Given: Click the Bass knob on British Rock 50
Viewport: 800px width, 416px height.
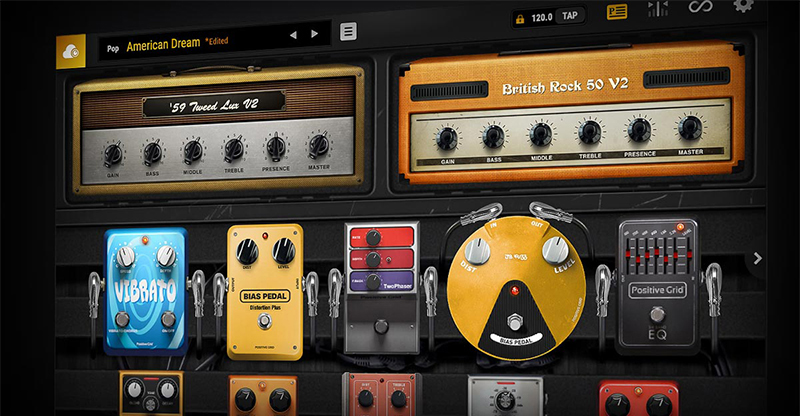Looking at the screenshot, I should [493, 136].
